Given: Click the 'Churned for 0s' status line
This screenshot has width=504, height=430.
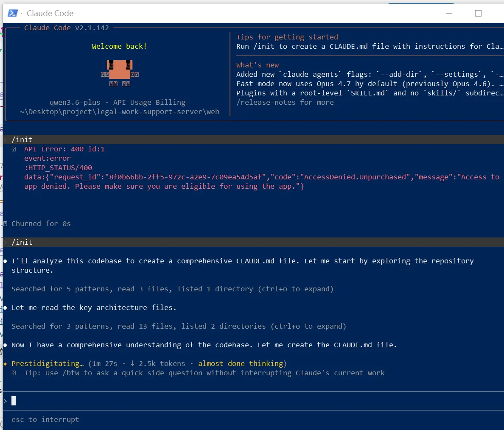Looking at the screenshot, I should (x=41, y=223).
